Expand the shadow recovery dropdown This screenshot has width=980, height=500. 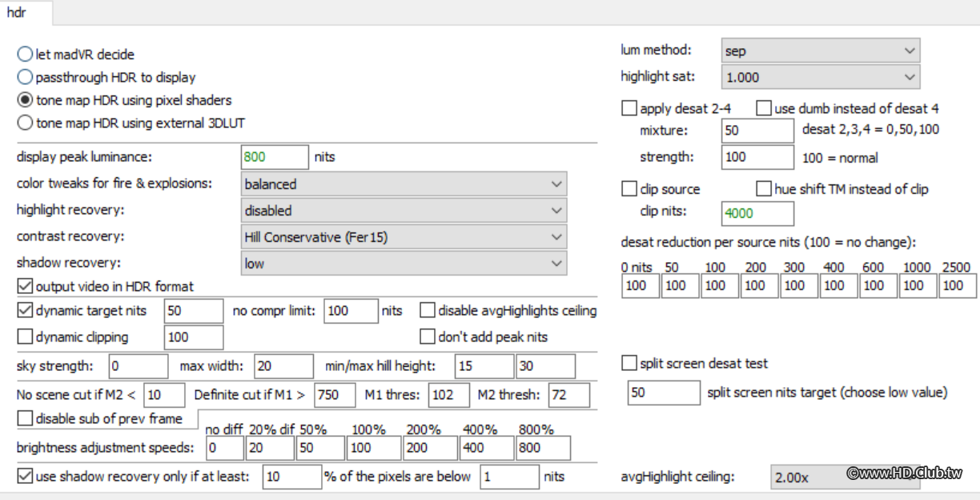(x=404, y=264)
